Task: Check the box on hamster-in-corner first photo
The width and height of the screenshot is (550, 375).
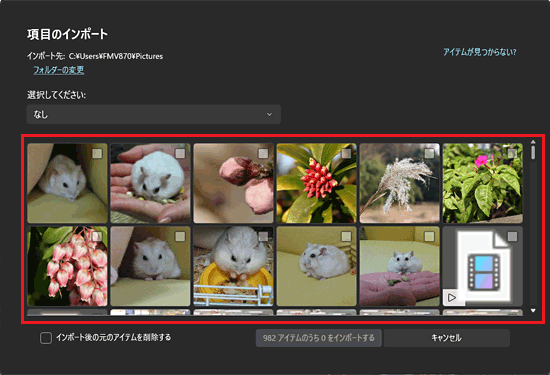Action: [x=97, y=154]
